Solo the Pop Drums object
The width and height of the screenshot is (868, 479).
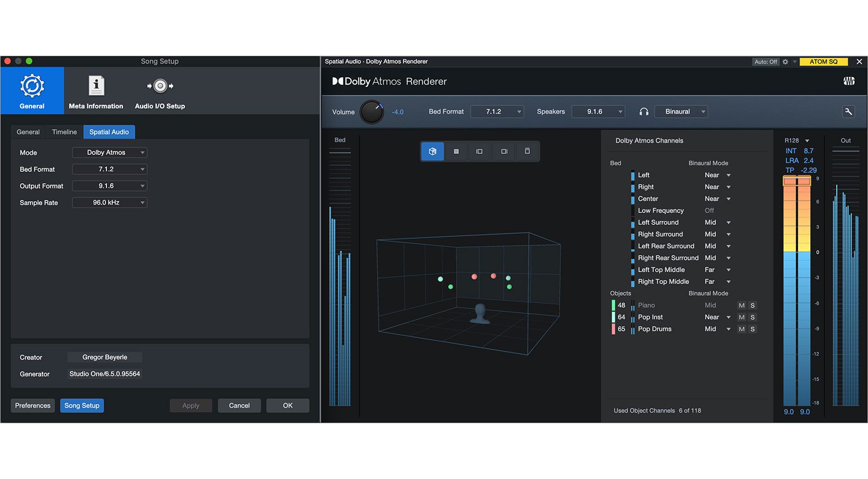[x=752, y=329]
